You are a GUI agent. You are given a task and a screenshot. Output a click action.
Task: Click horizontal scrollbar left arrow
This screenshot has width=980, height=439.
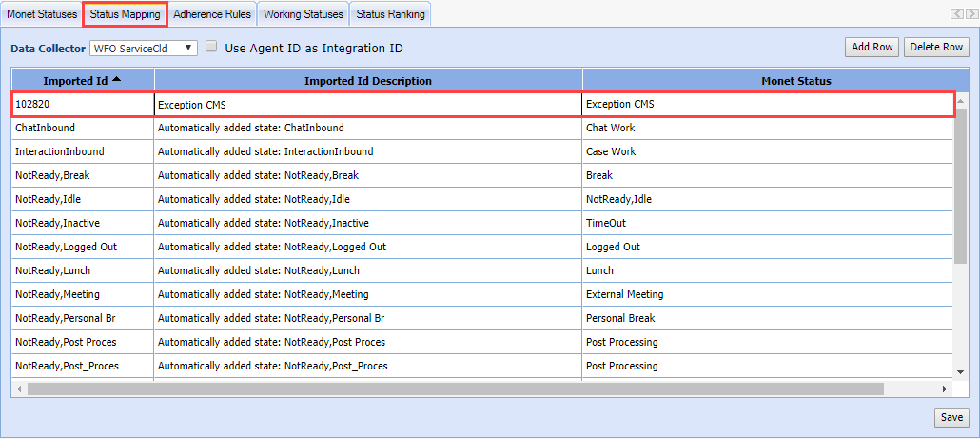pos(19,389)
